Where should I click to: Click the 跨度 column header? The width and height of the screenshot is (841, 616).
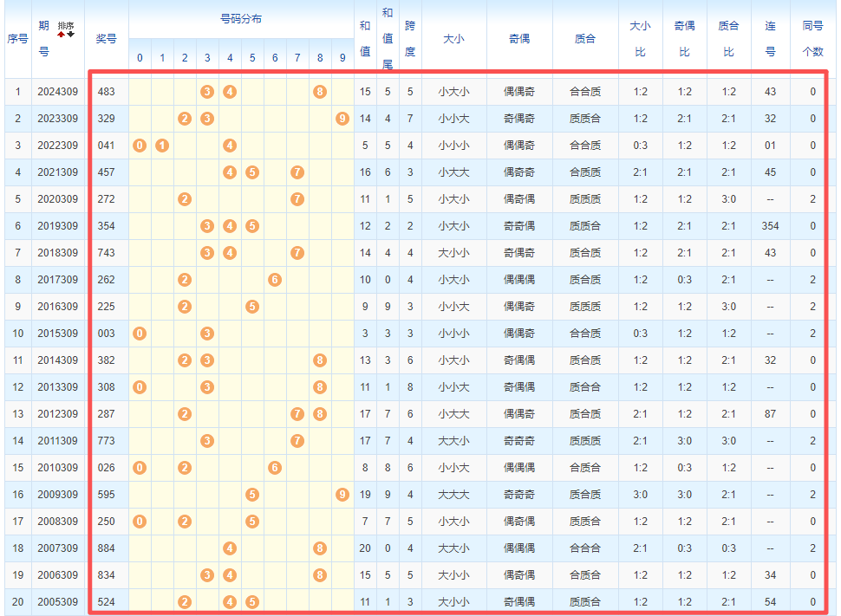pos(410,38)
